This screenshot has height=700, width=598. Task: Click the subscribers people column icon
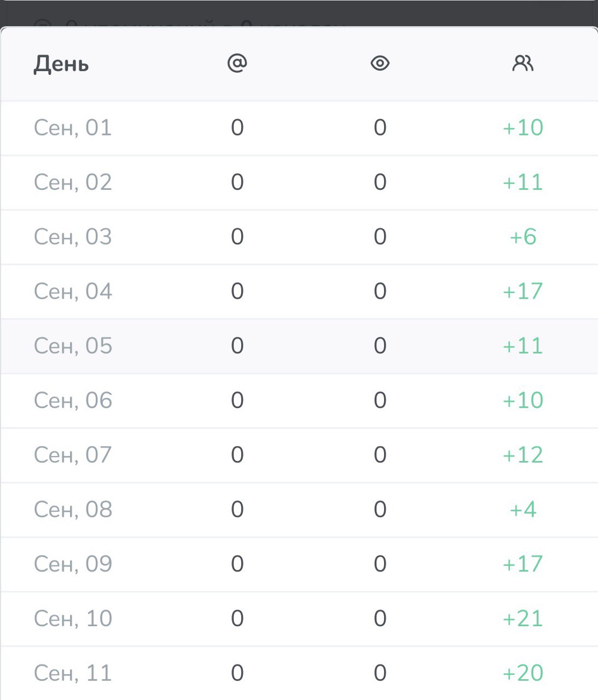click(522, 63)
